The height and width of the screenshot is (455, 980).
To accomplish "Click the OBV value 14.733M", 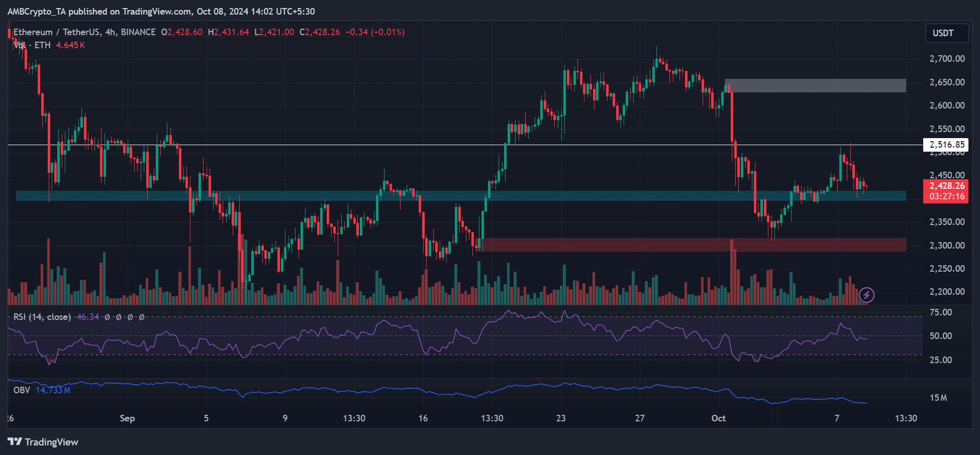I will click(53, 390).
